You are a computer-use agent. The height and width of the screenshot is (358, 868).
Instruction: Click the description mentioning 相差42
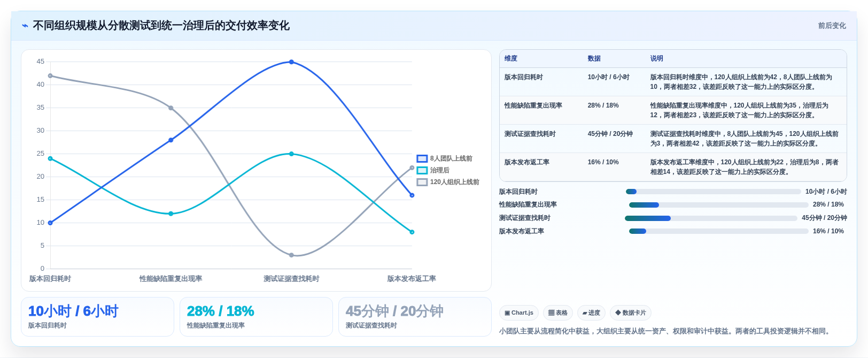[745, 139]
